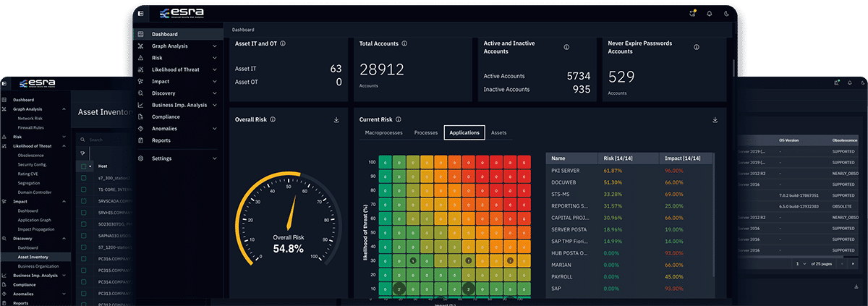Switch to the Macroprocesses tab

click(x=383, y=133)
